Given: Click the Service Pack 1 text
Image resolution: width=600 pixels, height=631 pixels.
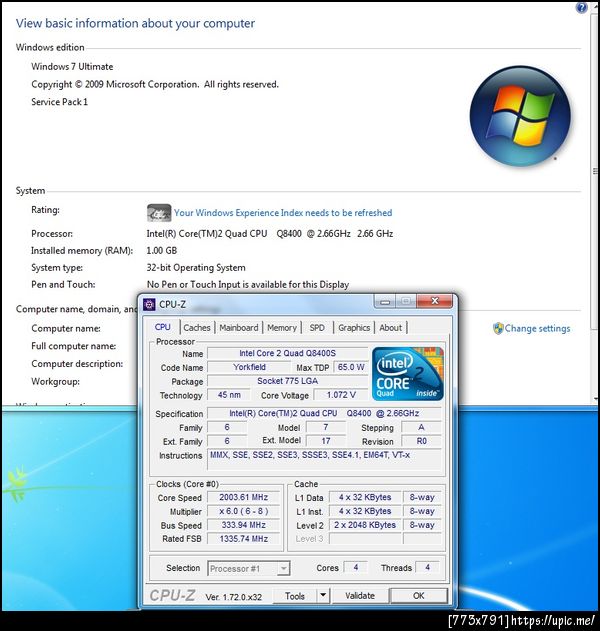Looking at the screenshot, I should click(x=59, y=102).
